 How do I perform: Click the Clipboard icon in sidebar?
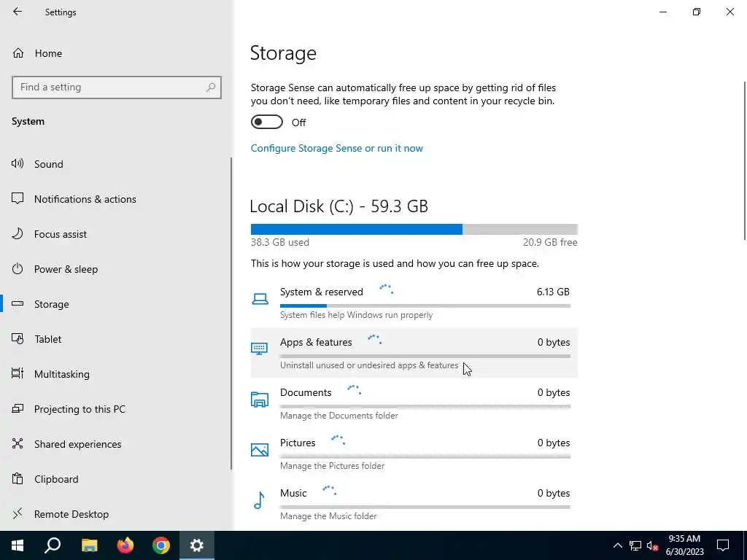(x=18, y=478)
